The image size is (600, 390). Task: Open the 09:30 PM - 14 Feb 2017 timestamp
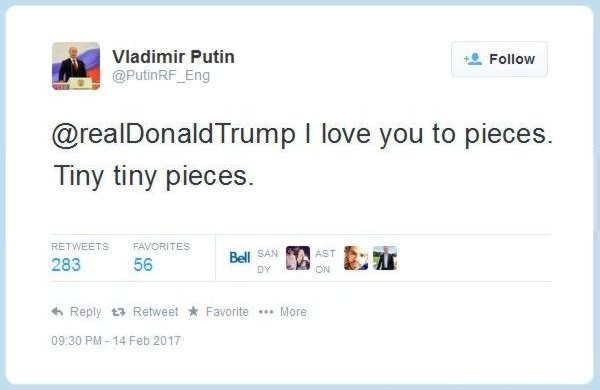point(116,341)
